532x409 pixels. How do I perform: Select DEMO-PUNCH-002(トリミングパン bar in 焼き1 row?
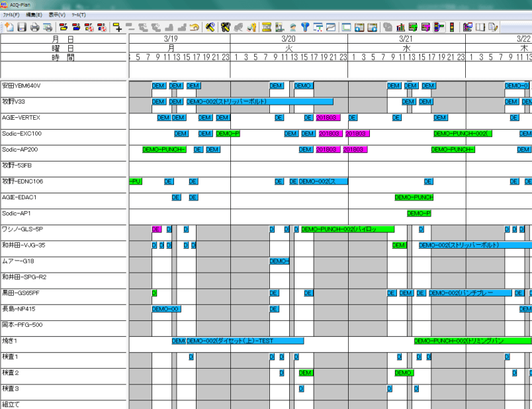tap(473, 341)
